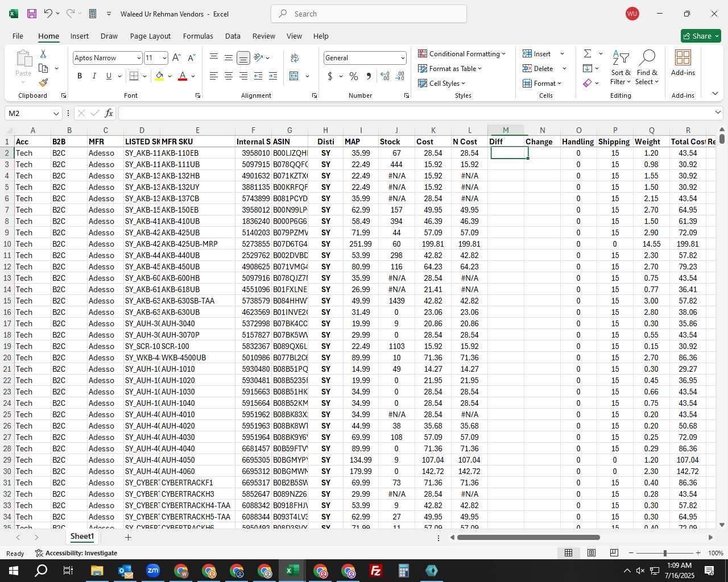Click the Paste button
This screenshot has height=582, width=728.
pos(23,66)
